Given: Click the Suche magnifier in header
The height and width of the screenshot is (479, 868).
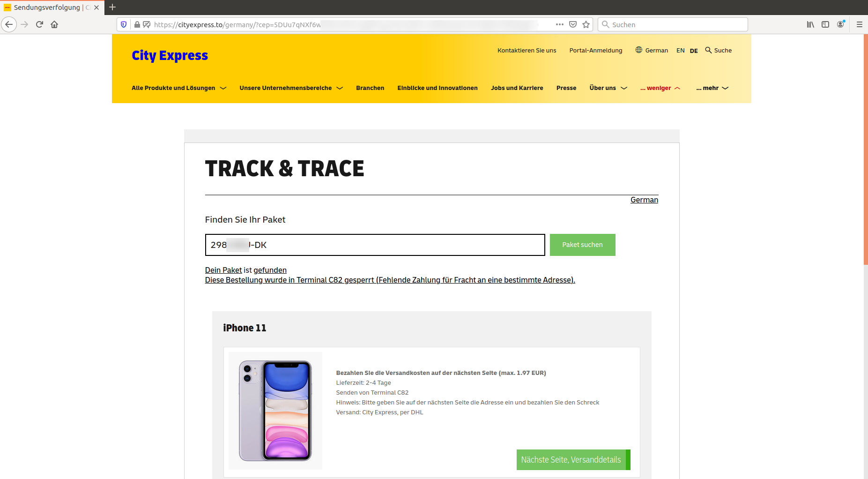Looking at the screenshot, I should [708, 50].
